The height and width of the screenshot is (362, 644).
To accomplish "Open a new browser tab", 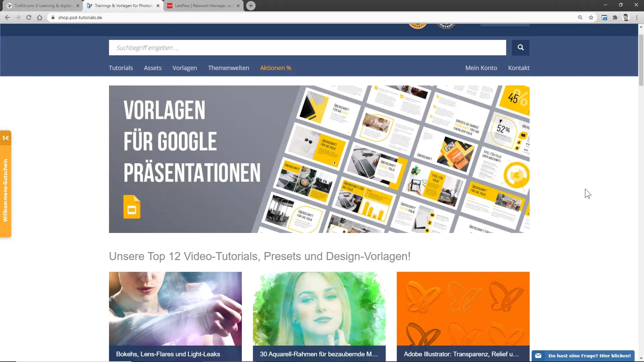I will pyautogui.click(x=251, y=6).
